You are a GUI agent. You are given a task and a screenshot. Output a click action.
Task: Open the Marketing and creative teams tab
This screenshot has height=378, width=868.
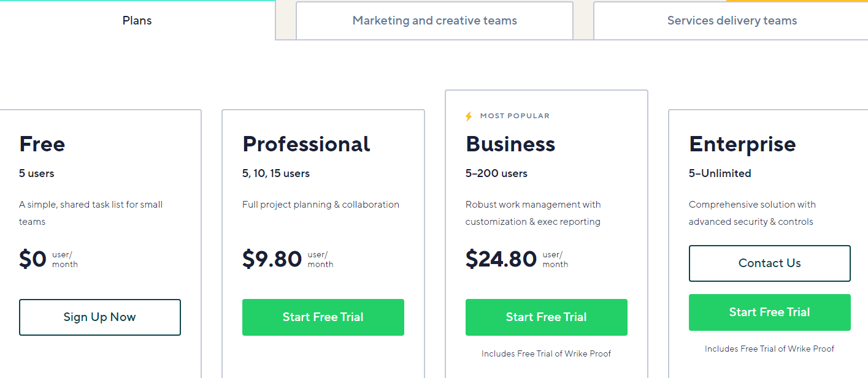coord(434,21)
